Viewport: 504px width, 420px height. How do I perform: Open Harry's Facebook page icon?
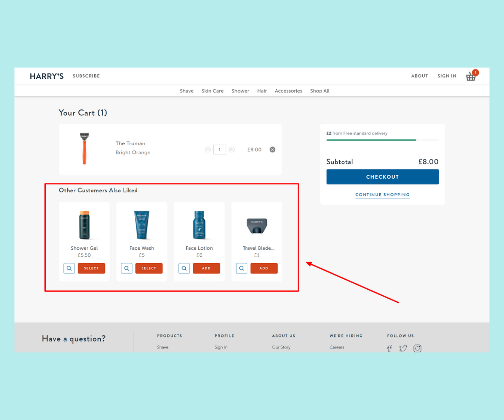coord(390,348)
